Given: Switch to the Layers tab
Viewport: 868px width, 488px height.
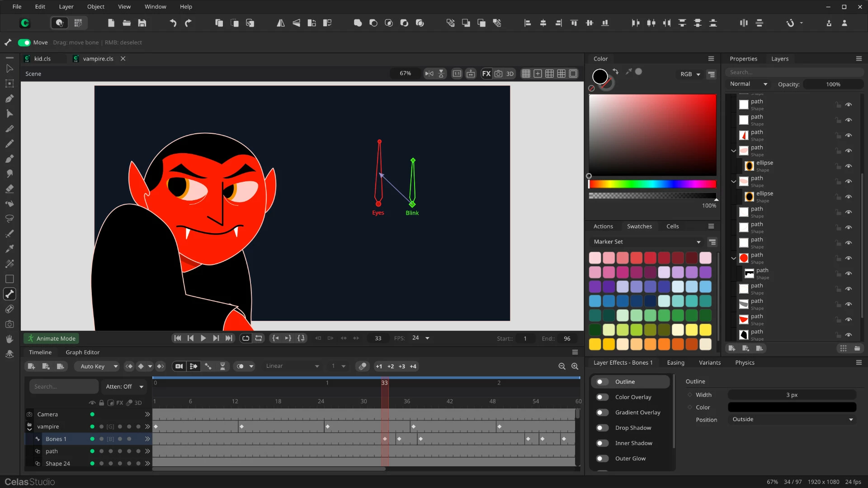Looking at the screenshot, I should click(x=780, y=59).
